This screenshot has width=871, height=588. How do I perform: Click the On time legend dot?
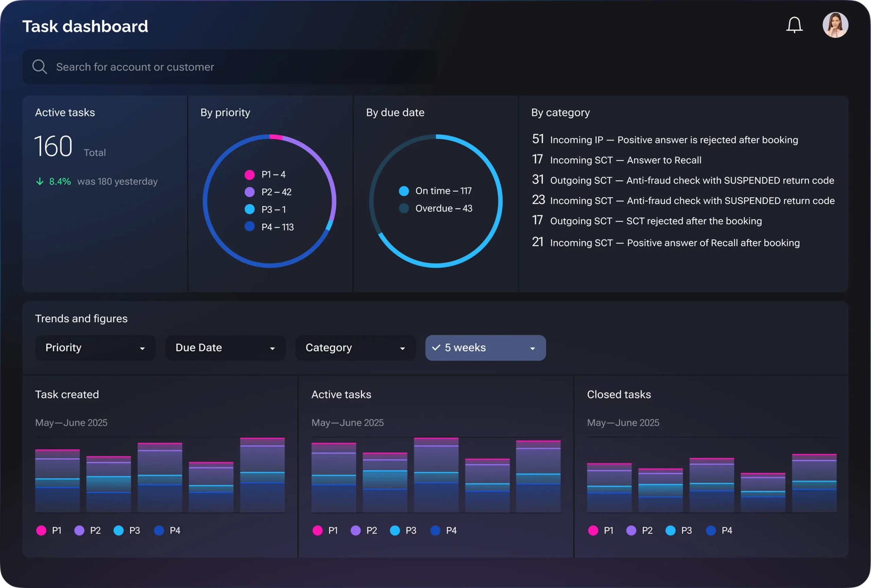(404, 191)
